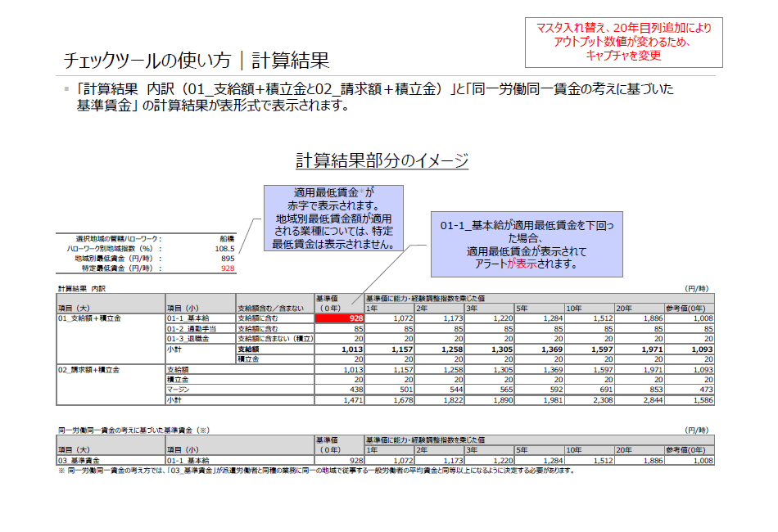
Task: Select the マージン value 501
Action: click(x=390, y=390)
